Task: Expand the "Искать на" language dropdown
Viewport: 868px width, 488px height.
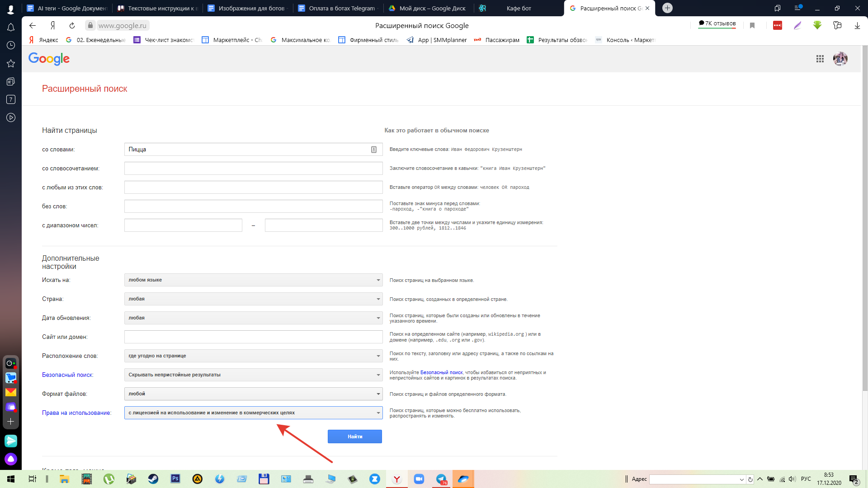Action: tap(253, 280)
